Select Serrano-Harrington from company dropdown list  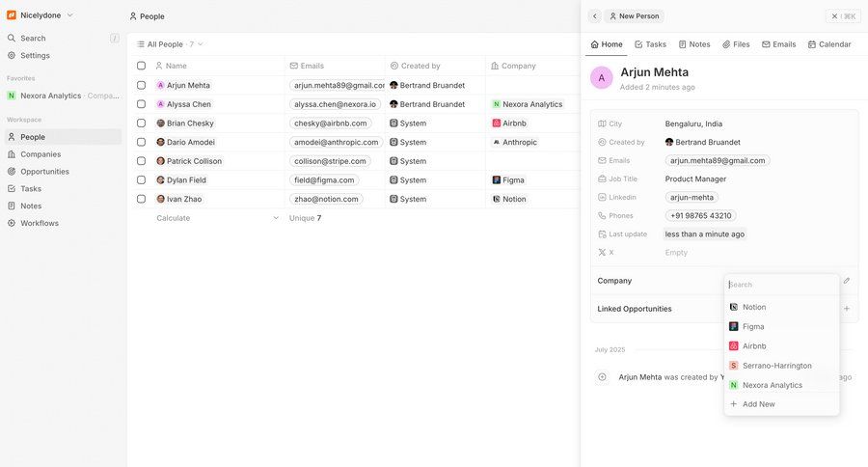point(781,366)
